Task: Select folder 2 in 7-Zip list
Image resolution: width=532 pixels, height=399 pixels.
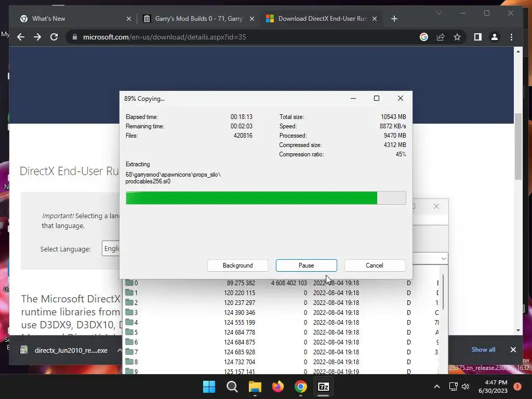Action: (282, 303)
